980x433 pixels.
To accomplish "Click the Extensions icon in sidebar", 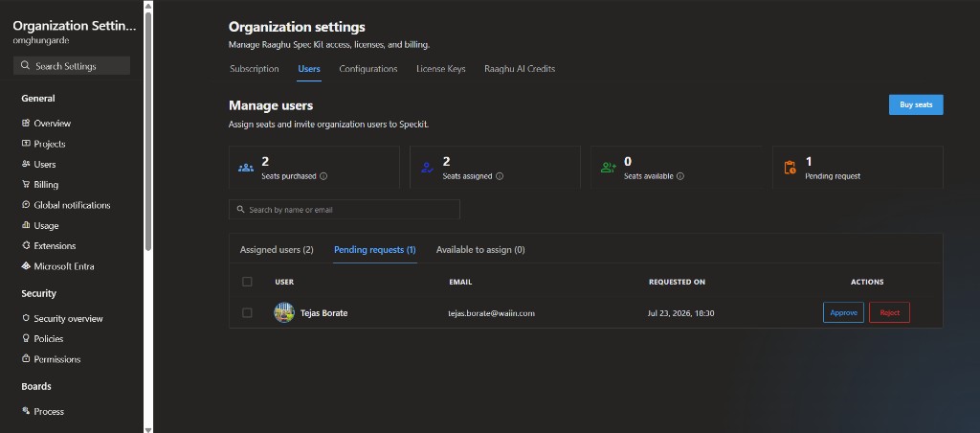I will (26, 246).
